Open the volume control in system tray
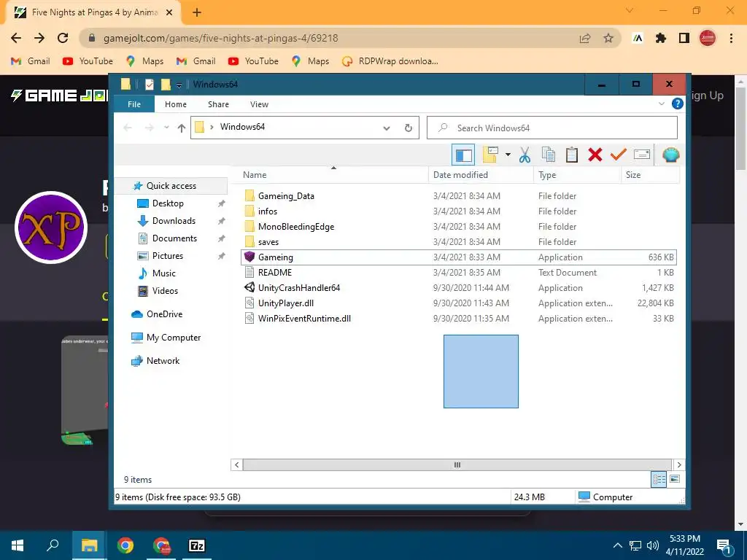 click(x=653, y=545)
